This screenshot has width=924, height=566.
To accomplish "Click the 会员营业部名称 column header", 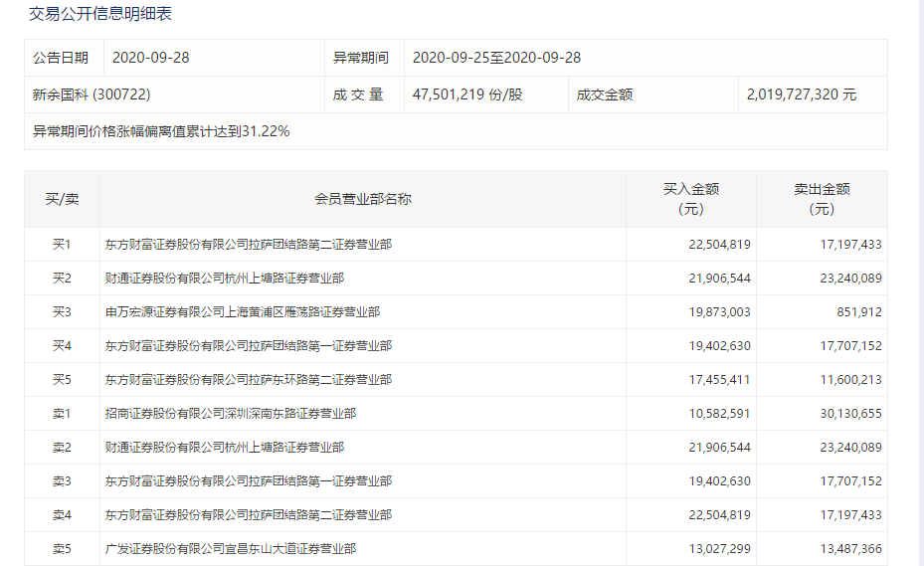I will 362,199.
